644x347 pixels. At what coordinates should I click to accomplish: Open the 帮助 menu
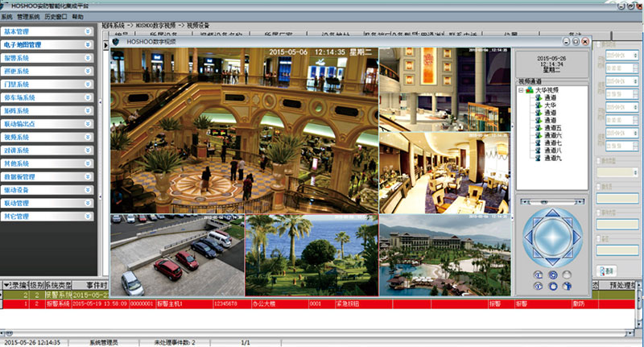pos(77,16)
